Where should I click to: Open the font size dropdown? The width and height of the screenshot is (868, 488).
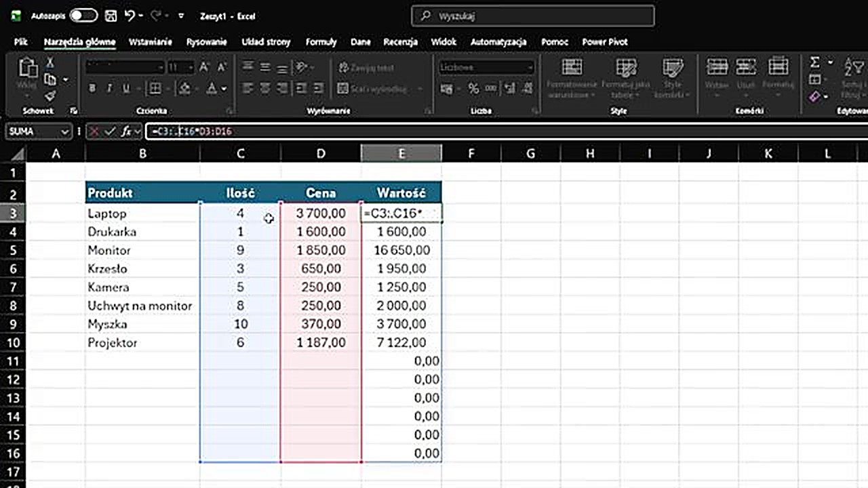191,67
